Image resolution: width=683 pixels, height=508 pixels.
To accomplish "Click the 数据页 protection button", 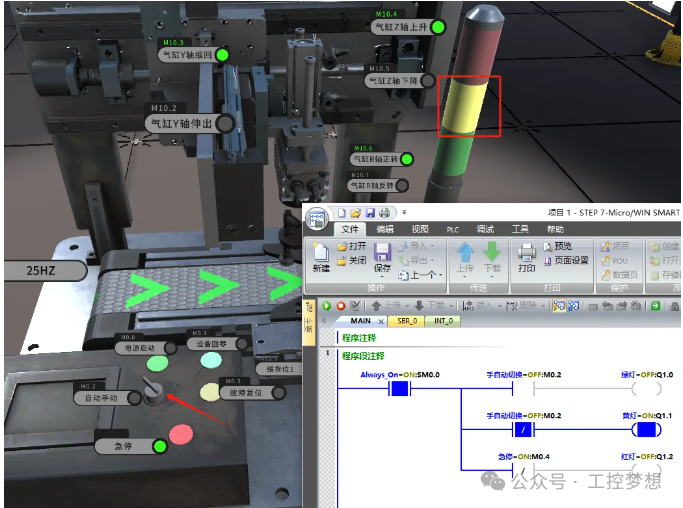I will click(620, 275).
